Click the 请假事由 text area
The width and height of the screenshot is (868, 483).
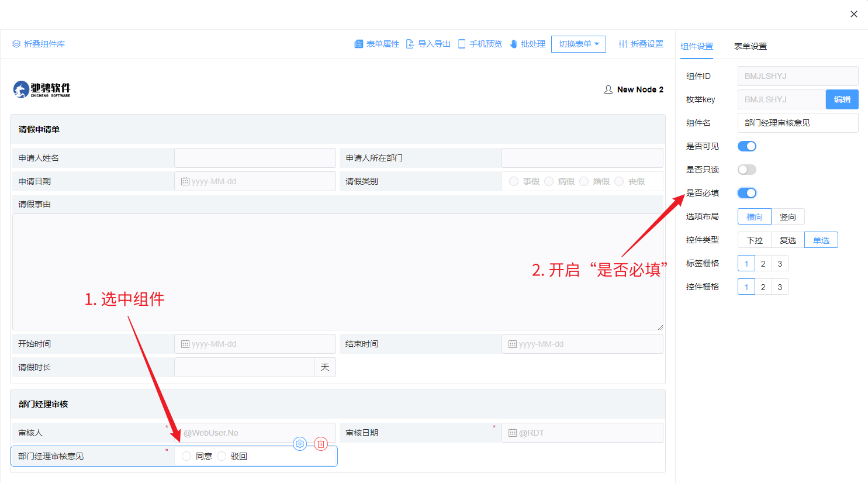coord(337,272)
